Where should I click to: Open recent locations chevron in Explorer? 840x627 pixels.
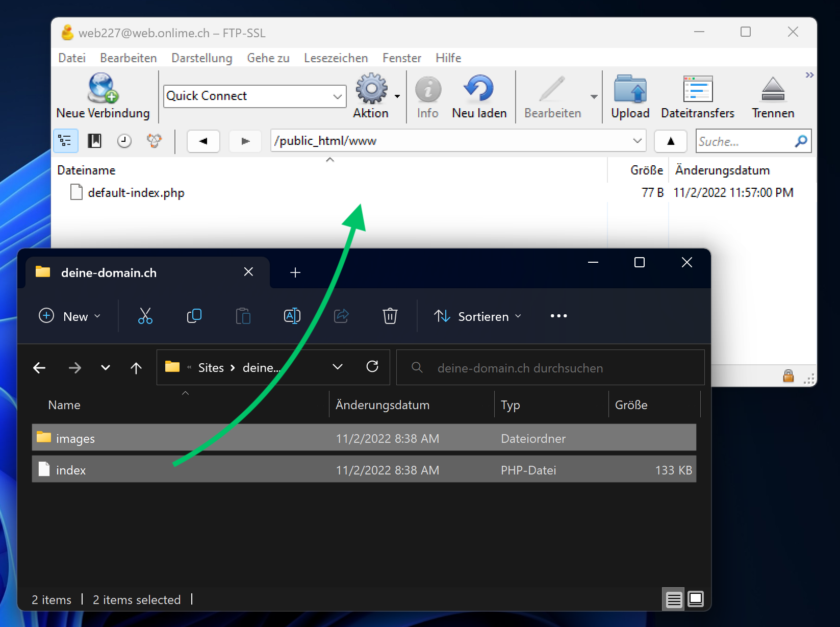coord(106,368)
